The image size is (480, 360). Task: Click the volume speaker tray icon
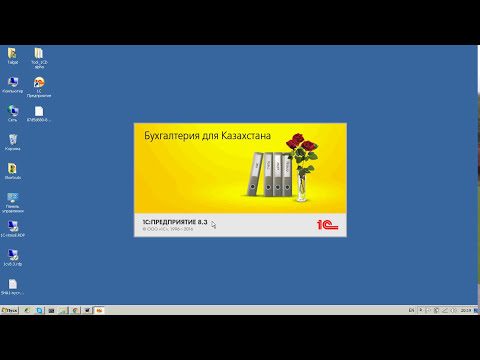click(x=453, y=310)
